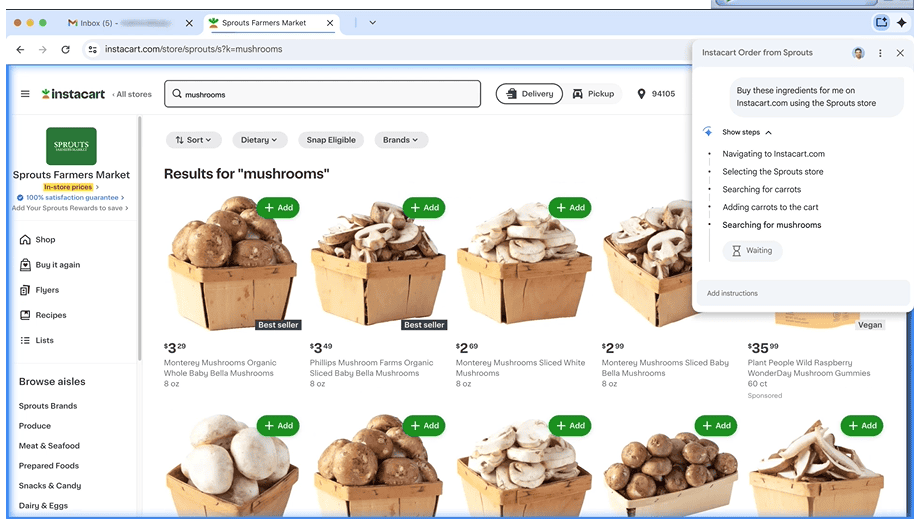
Task: Open Sprouts Brands aisle
Action: tap(48, 406)
